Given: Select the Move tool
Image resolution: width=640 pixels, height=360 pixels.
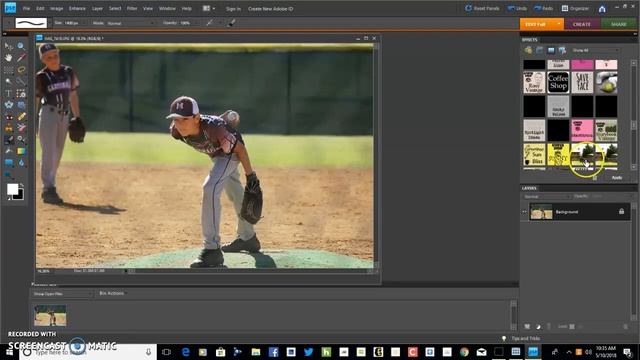Looking at the screenshot, I should 8,46.
